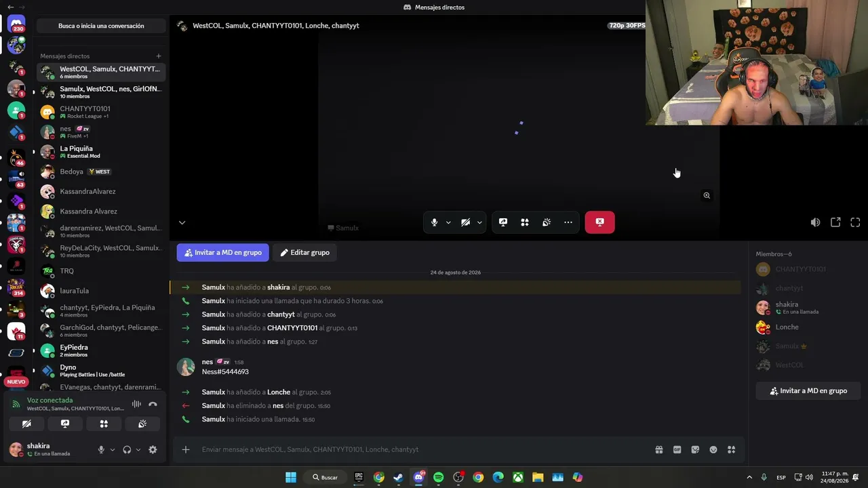
Task: Open the CHANTYYT0101 direct message
Action: tap(101, 112)
